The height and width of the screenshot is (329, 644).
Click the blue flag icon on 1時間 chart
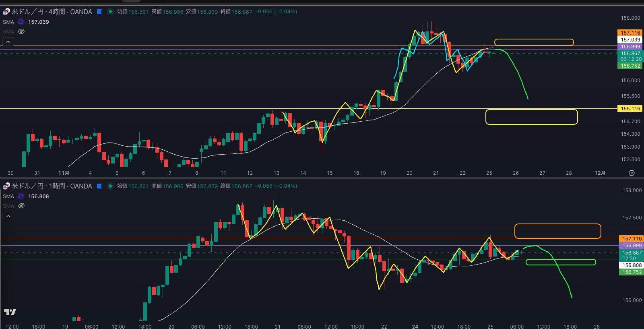(99, 186)
